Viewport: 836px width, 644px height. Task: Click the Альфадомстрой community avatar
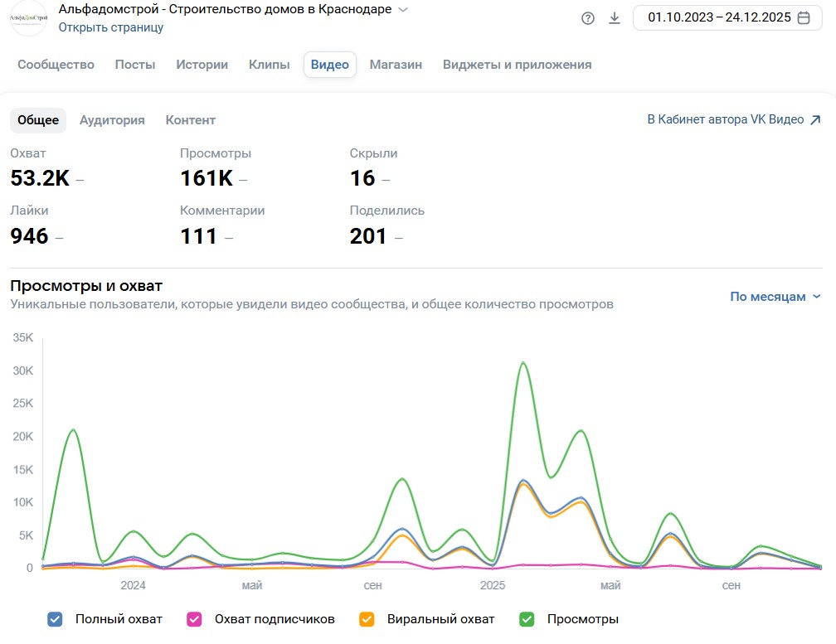point(29,18)
